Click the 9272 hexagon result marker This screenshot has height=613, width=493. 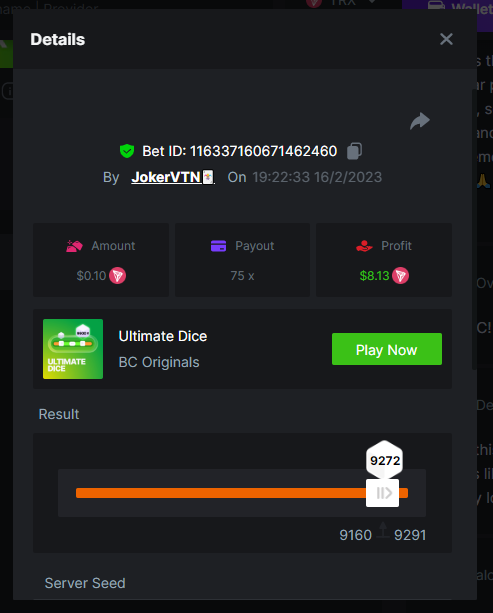[385, 460]
